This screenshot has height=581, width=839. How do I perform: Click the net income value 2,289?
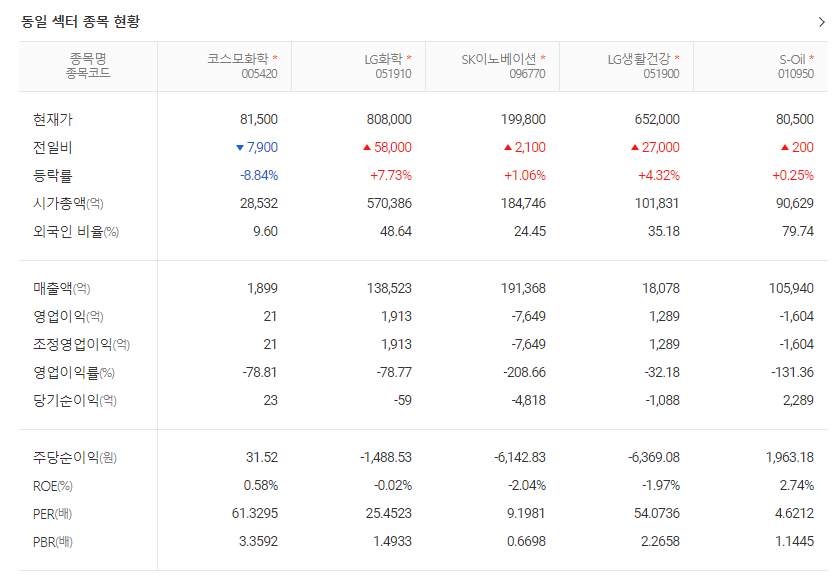(x=798, y=400)
